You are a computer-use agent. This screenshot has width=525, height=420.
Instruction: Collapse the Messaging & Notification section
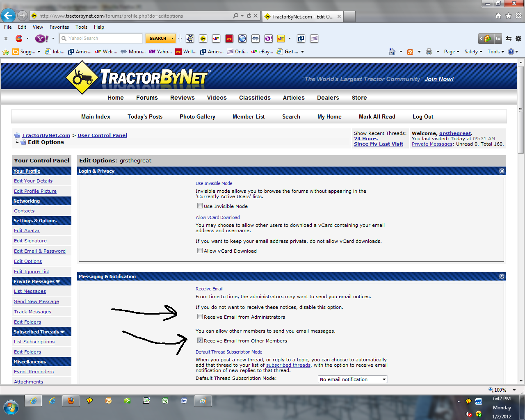coord(502,276)
